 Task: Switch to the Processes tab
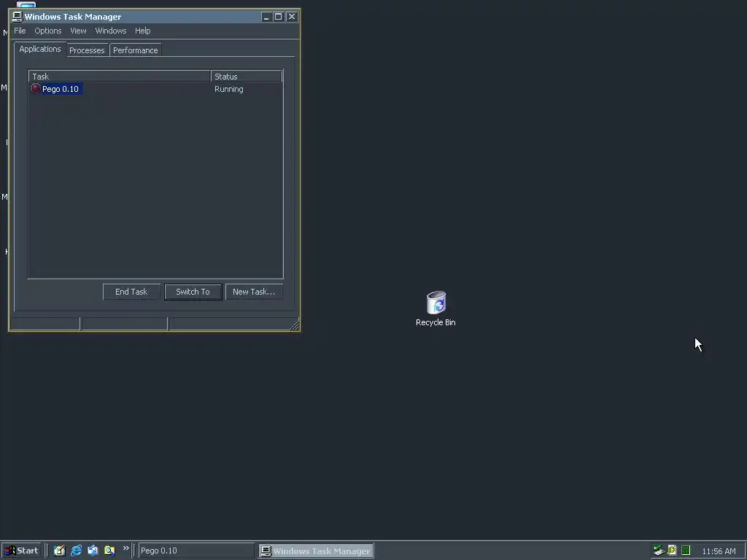coord(87,50)
